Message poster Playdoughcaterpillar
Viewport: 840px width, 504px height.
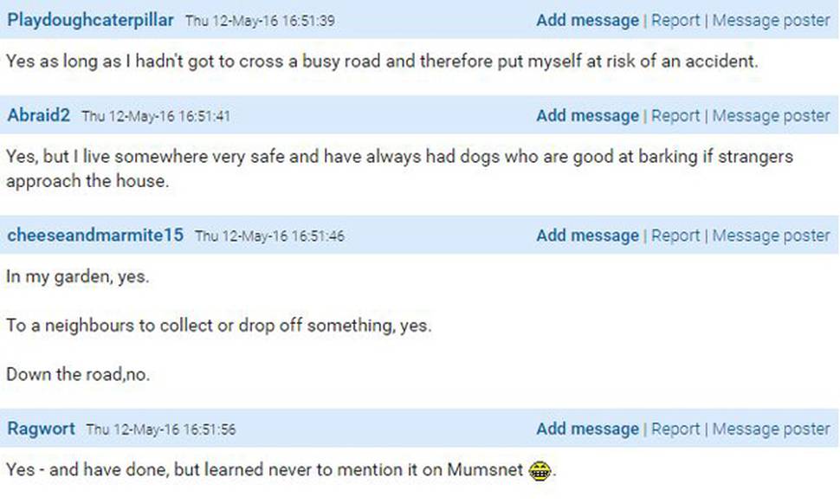tap(771, 21)
